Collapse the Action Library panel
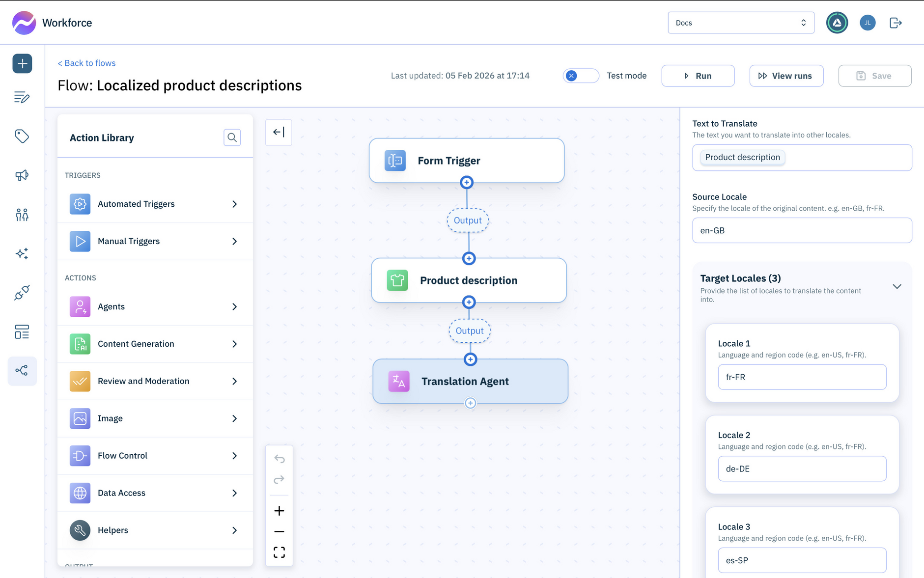 click(x=279, y=132)
